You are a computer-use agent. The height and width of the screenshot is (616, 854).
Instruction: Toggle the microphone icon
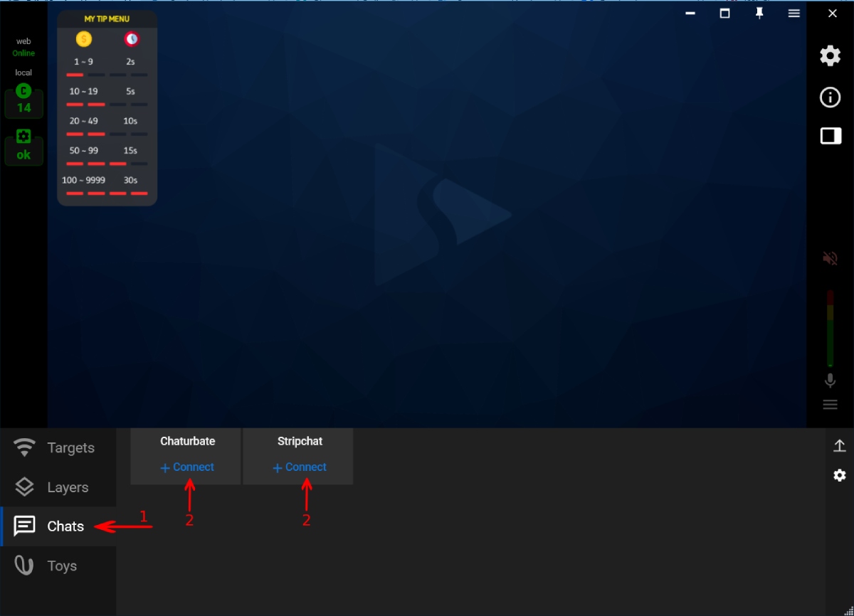pyautogui.click(x=830, y=381)
